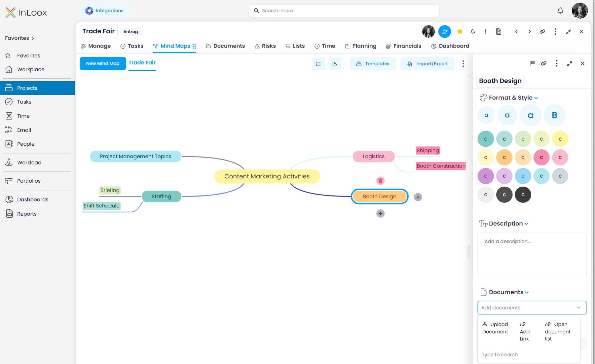
Task: Click Upload Document option
Action: [x=495, y=328]
